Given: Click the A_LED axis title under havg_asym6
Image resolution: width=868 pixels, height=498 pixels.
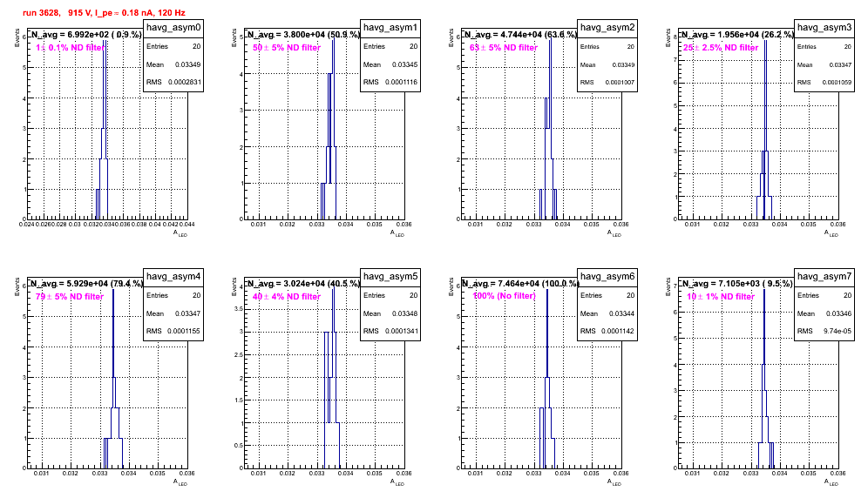Looking at the screenshot, I should click(614, 482).
